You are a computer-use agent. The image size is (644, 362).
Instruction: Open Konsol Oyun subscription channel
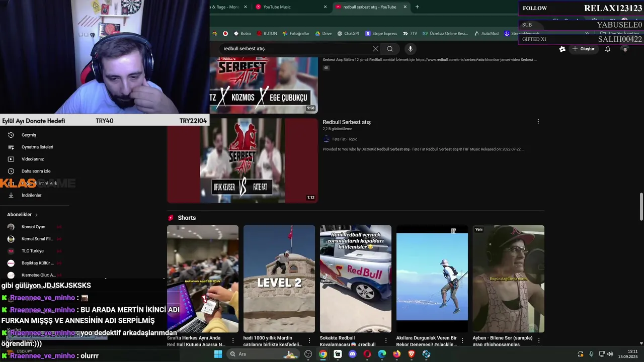pos(33,227)
